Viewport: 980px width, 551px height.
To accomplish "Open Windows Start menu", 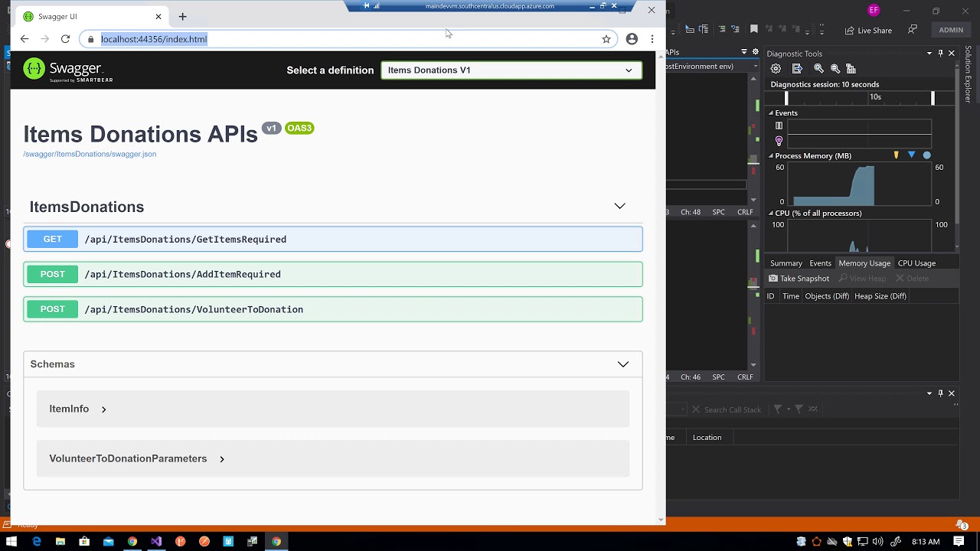I will [x=11, y=541].
